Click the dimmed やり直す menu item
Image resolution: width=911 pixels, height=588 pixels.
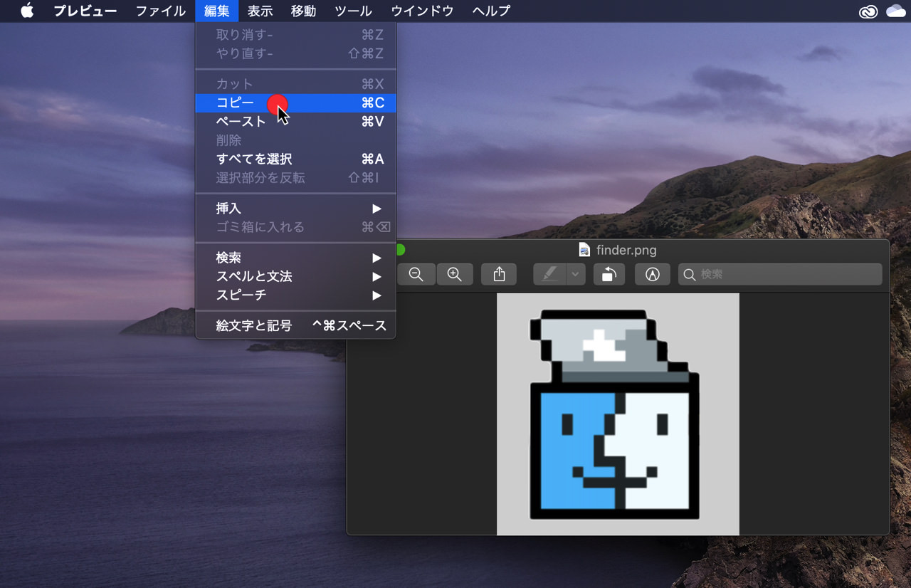click(296, 53)
